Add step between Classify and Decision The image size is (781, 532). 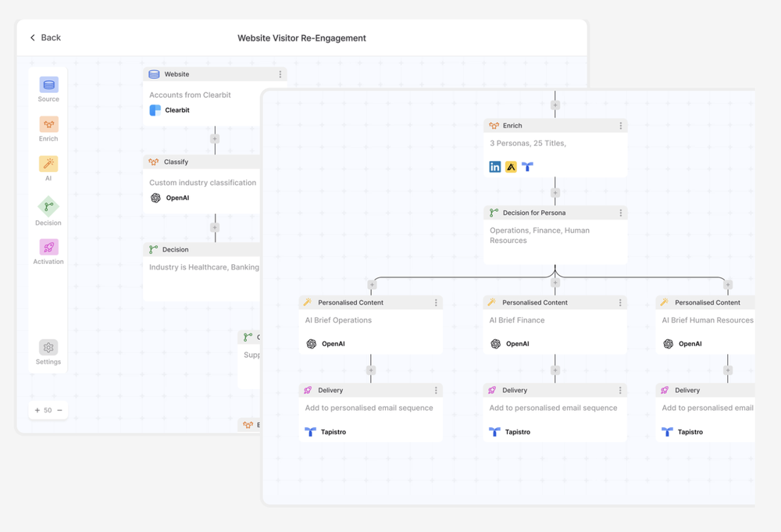point(215,227)
